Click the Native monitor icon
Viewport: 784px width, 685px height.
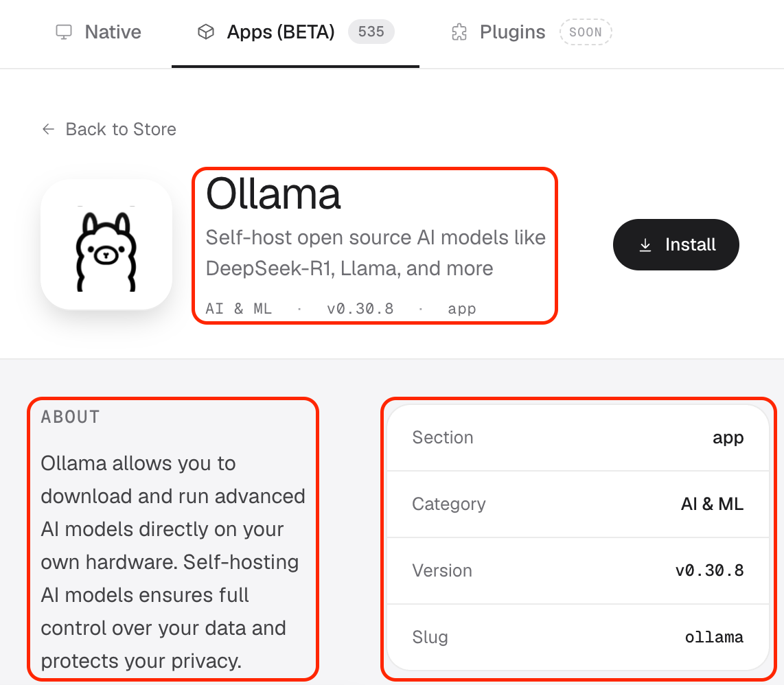click(63, 32)
